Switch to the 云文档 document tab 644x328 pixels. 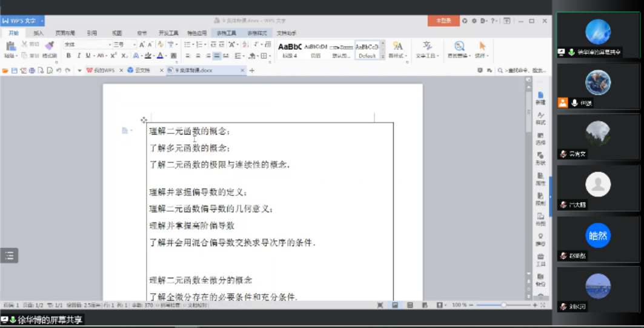click(x=142, y=70)
